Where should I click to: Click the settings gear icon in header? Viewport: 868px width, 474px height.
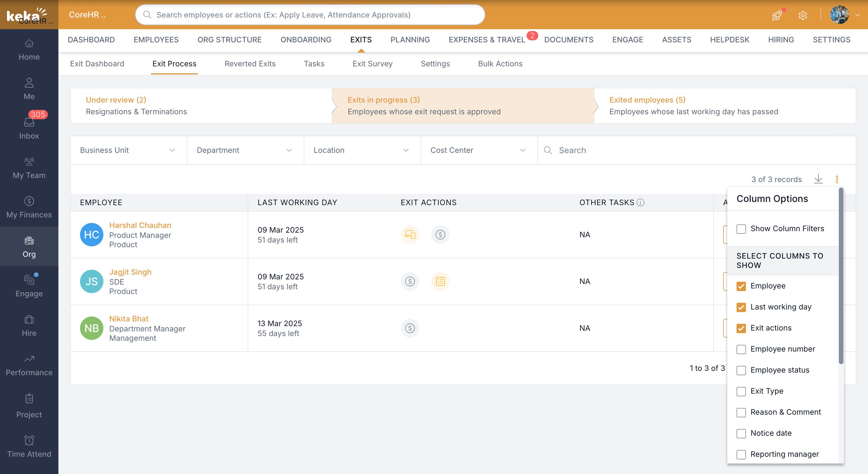click(x=803, y=15)
